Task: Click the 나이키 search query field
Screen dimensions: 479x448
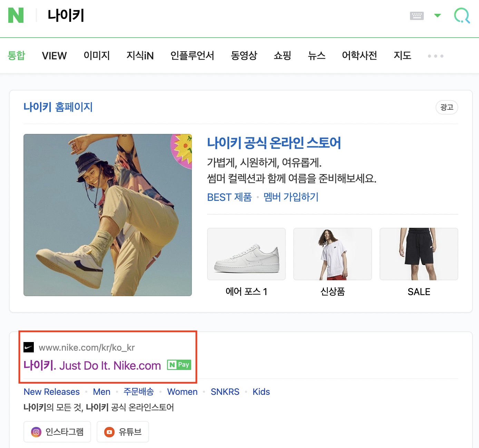Action: click(66, 16)
